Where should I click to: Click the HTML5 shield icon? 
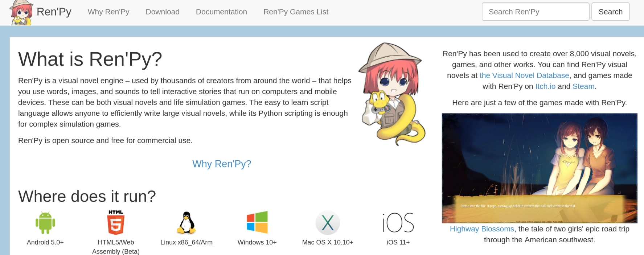(116, 222)
